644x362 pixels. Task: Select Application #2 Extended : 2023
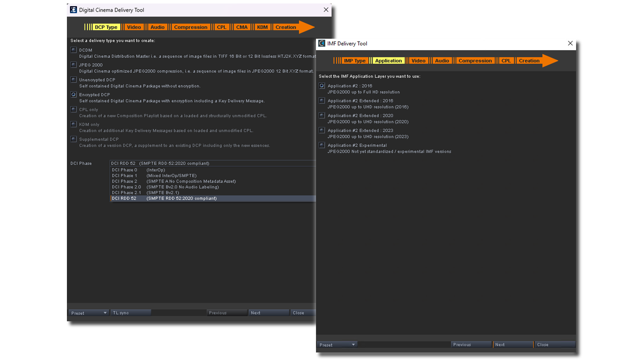pos(322,130)
